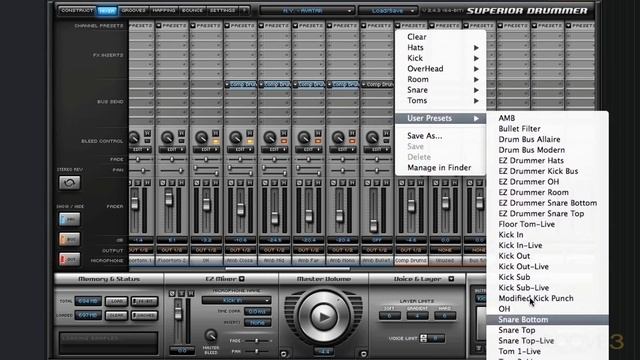640x360 pixels.
Task: Click the bleed knob on Amb Far channel
Action: click(x=304, y=138)
